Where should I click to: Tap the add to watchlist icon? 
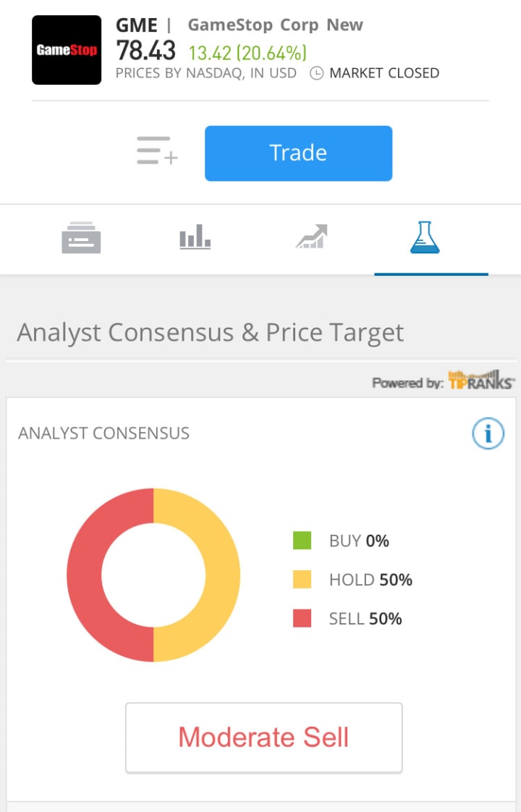coord(157,151)
